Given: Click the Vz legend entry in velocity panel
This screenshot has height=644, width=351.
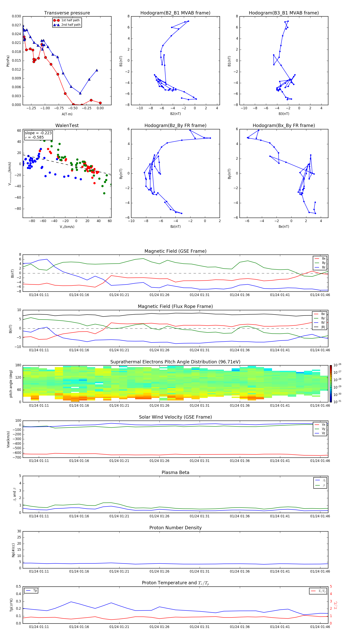Looking at the screenshot, I should [320, 433].
